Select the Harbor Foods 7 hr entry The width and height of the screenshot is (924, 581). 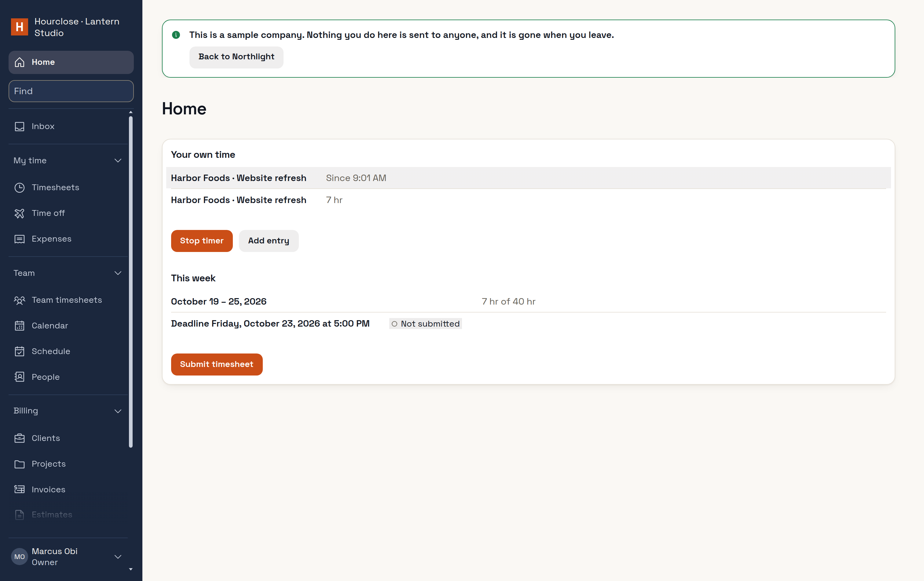click(528, 200)
